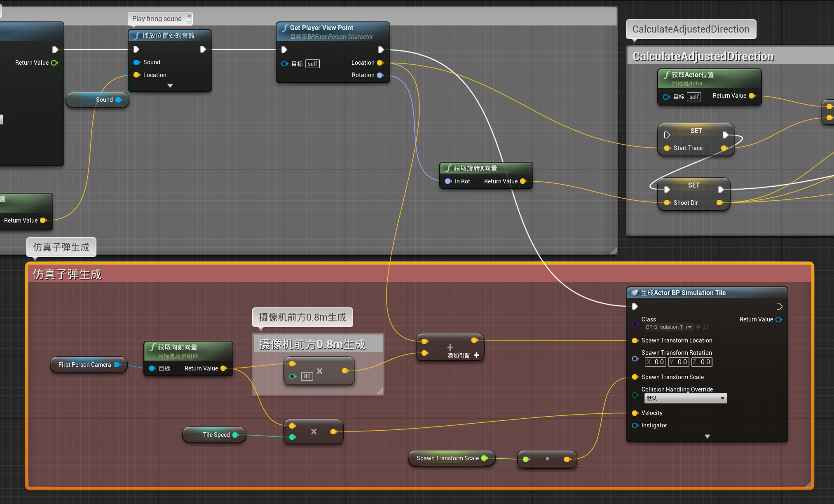The width and height of the screenshot is (834, 504).
Task: Click the 80 value field on the multiply node
Action: click(x=307, y=376)
